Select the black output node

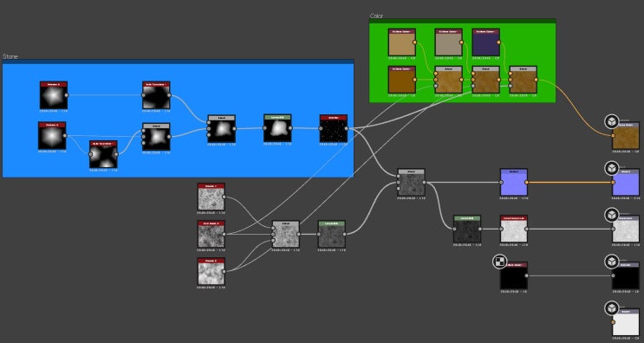(626, 275)
